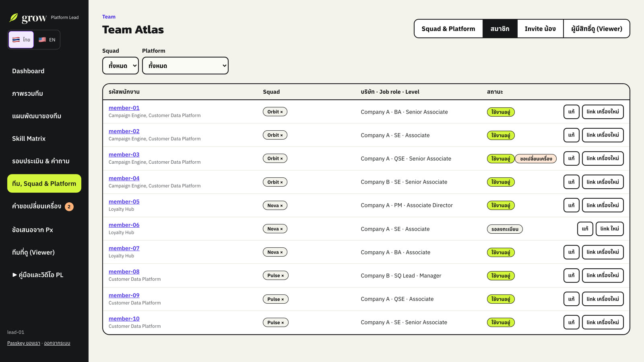This screenshot has width=644, height=362.
Task: Open ภาพรวมทีม in the sidebar
Action: coord(44,93)
